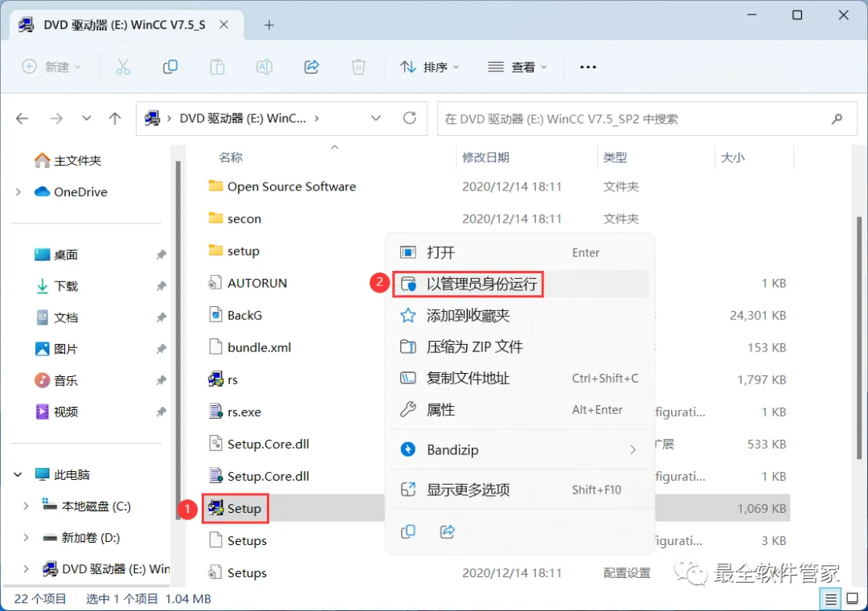Open Bandizip submenu arrow

coord(633,449)
